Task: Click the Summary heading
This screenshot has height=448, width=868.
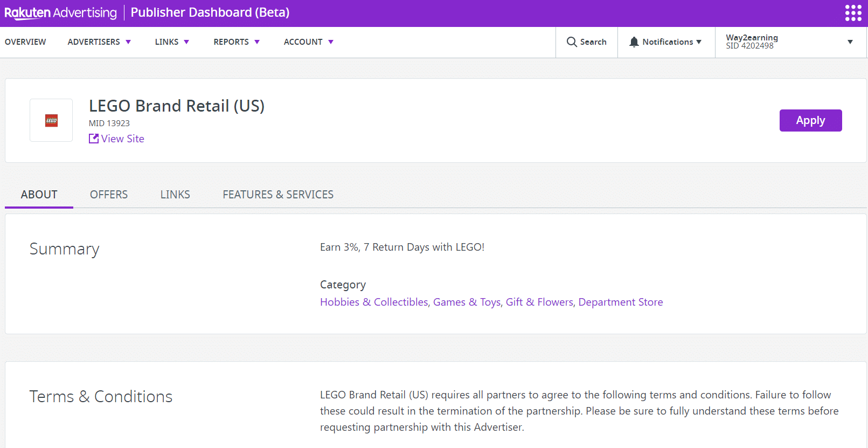Action: [x=64, y=249]
